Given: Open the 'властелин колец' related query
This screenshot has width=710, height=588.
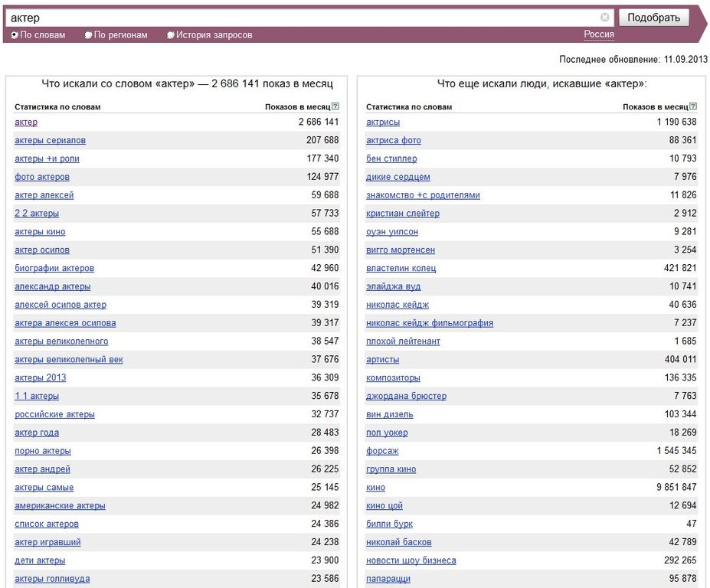Looking at the screenshot, I should coord(401,268).
